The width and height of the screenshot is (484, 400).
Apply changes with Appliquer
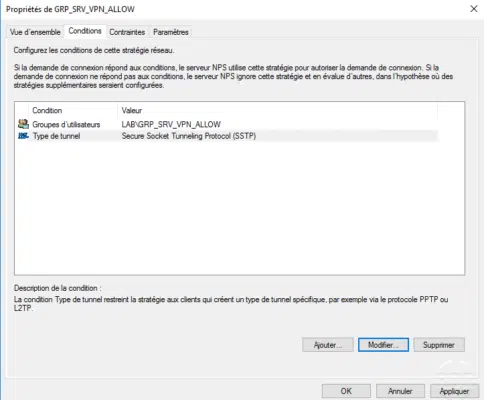click(454, 391)
